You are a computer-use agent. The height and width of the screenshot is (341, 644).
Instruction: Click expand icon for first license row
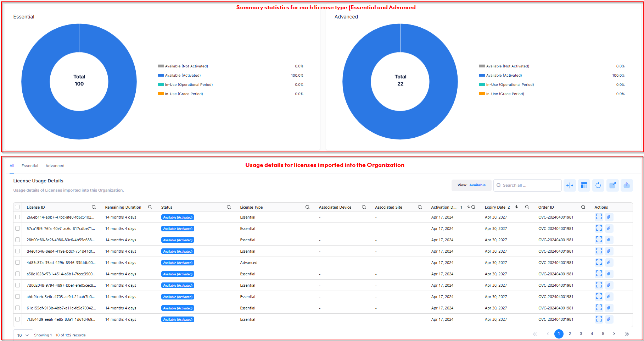click(599, 217)
